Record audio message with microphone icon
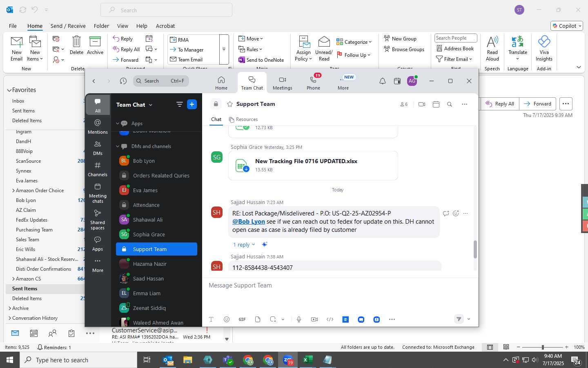The width and height of the screenshot is (588, 368). (x=299, y=319)
